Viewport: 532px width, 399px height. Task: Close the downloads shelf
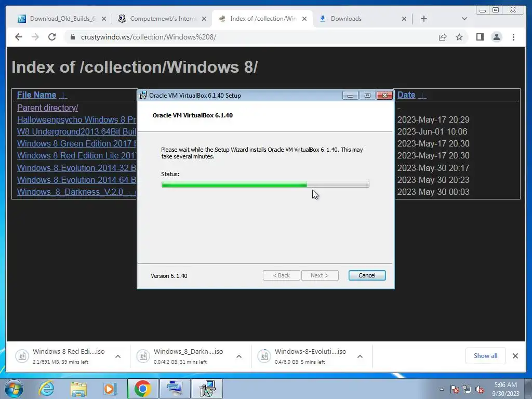click(515, 355)
